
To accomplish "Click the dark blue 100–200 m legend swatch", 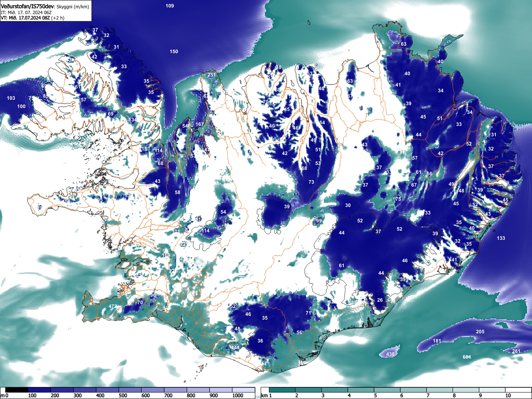I will pos(39,390).
